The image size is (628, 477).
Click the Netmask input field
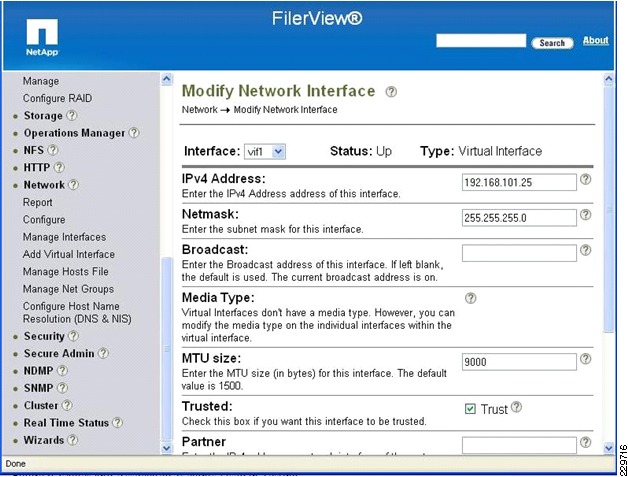pyautogui.click(x=519, y=218)
